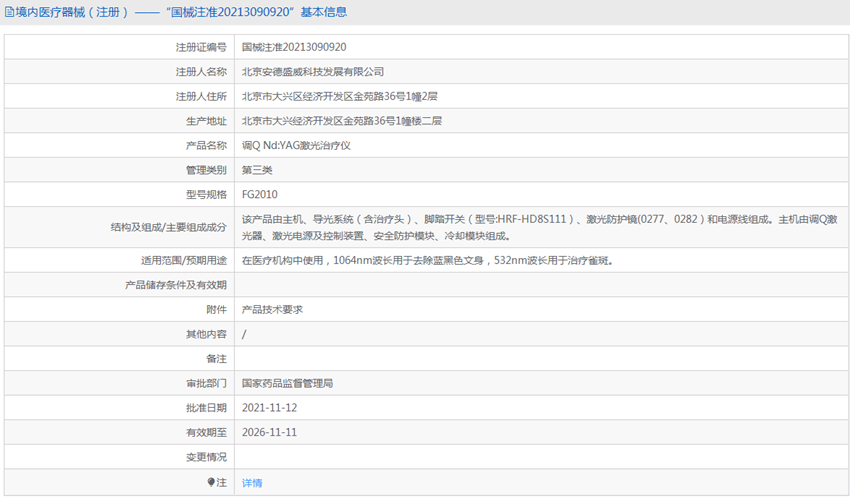The width and height of the screenshot is (850, 498).
Task: Click the 有效期至 label
Action: (206, 432)
